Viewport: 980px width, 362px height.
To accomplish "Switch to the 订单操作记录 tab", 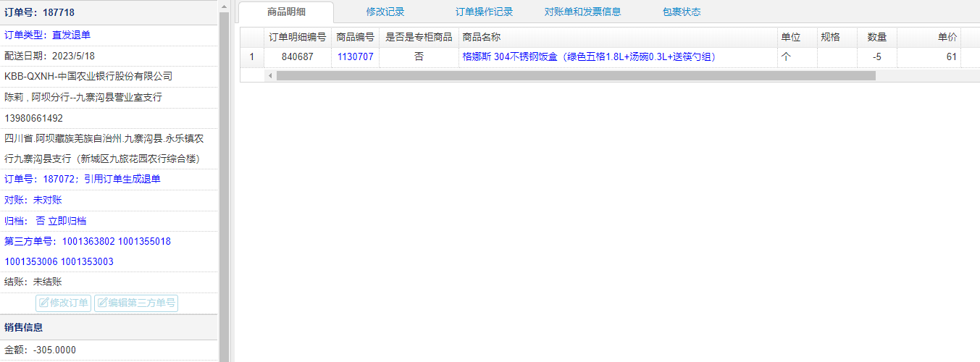I will 484,12.
